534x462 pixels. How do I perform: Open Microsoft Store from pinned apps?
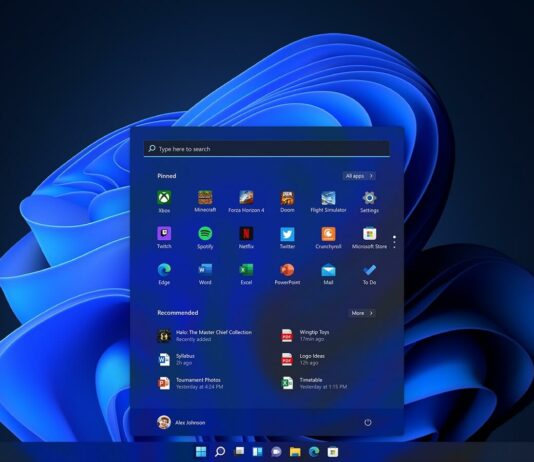point(370,238)
